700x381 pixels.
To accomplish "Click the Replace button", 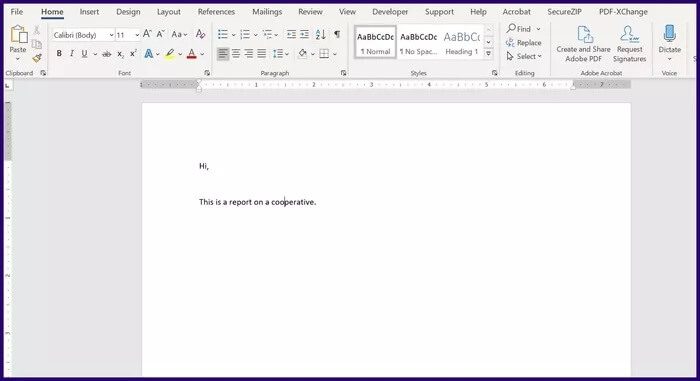I will point(524,43).
